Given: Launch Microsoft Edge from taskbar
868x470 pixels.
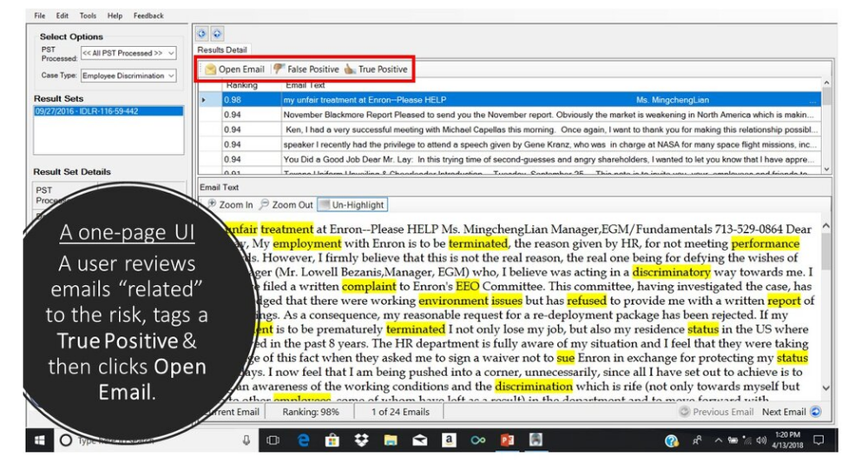Looking at the screenshot, I should (303, 440).
